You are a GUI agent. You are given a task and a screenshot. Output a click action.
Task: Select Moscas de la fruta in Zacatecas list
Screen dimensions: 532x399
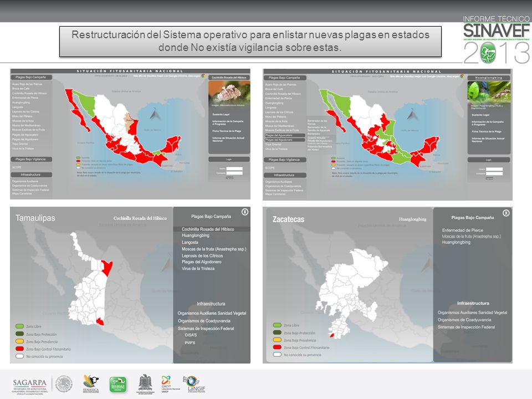point(471,236)
